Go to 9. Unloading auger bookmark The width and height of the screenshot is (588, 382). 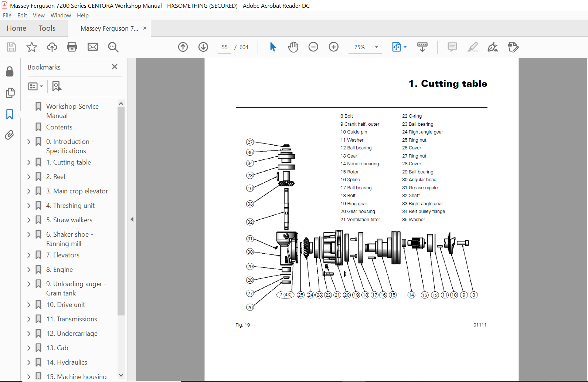(76, 288)
